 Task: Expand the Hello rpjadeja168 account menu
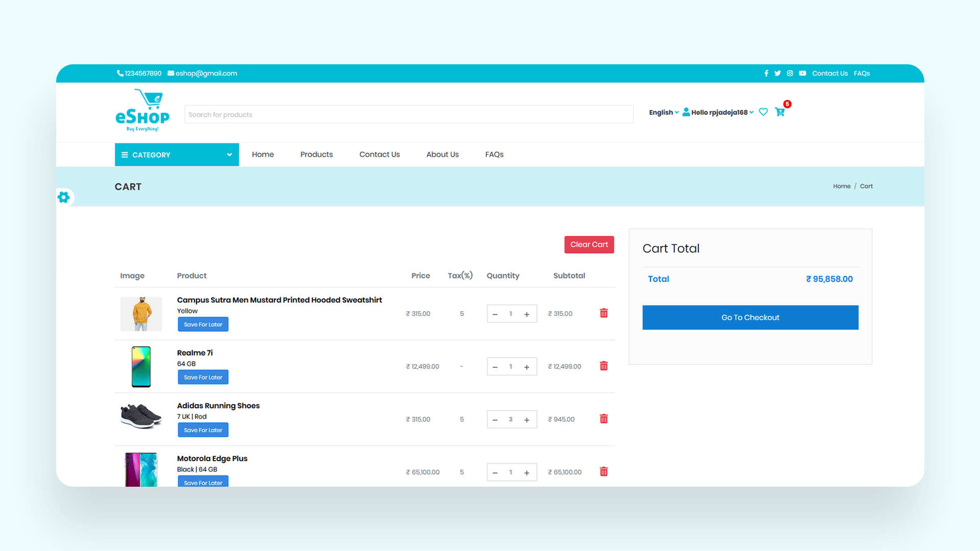pyautogui.click(x=719, y=112)
